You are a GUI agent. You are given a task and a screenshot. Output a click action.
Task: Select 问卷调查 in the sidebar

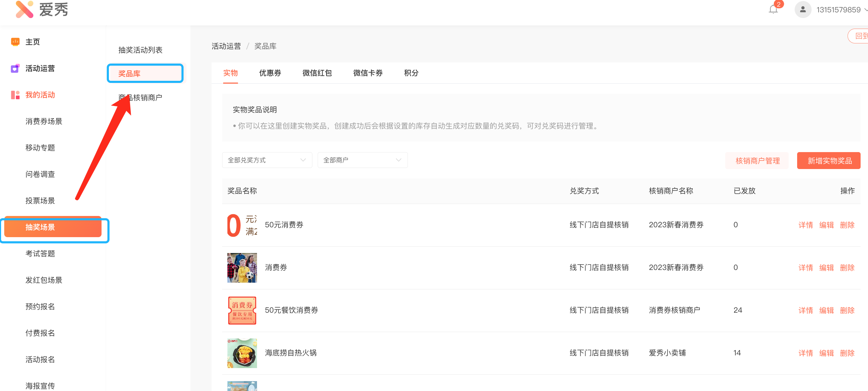click(x=40, y=174)
